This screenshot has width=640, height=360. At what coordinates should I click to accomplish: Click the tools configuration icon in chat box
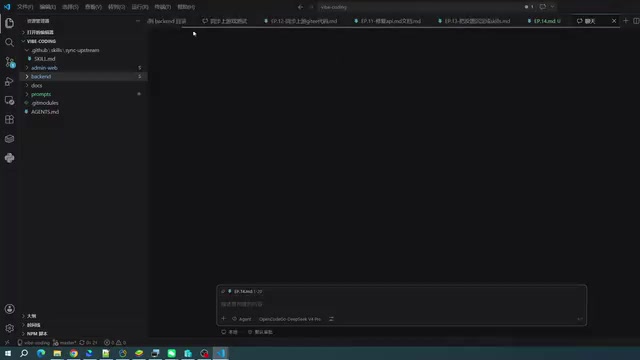coord(331,319)
